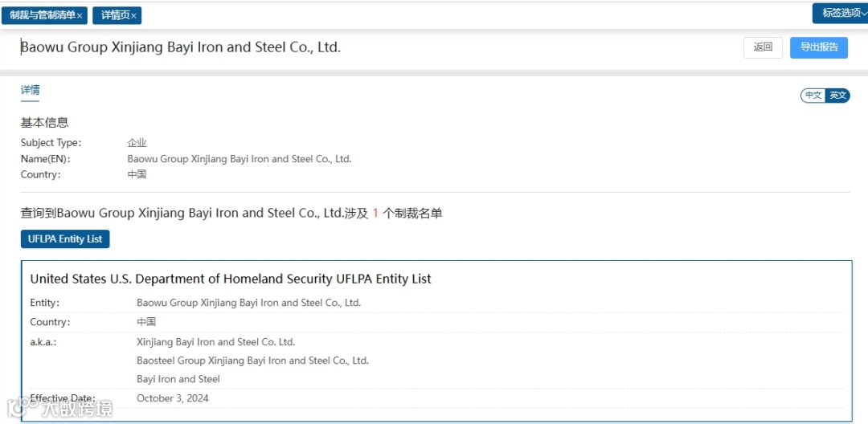Image resolution: width=868 pixels, height=424 pixels.
Task: Click the 企业 subject type link
Action: [137, 143]
